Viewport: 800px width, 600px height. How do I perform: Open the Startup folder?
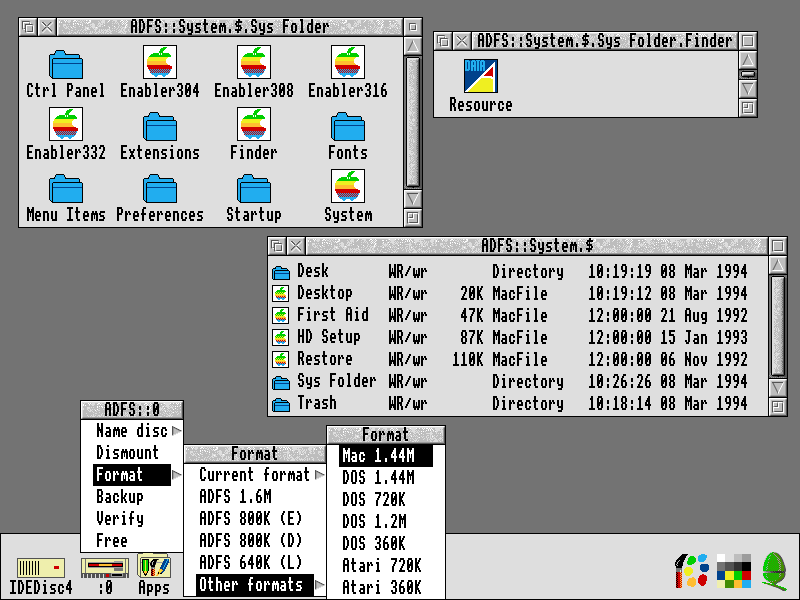[x=253, y=191]
